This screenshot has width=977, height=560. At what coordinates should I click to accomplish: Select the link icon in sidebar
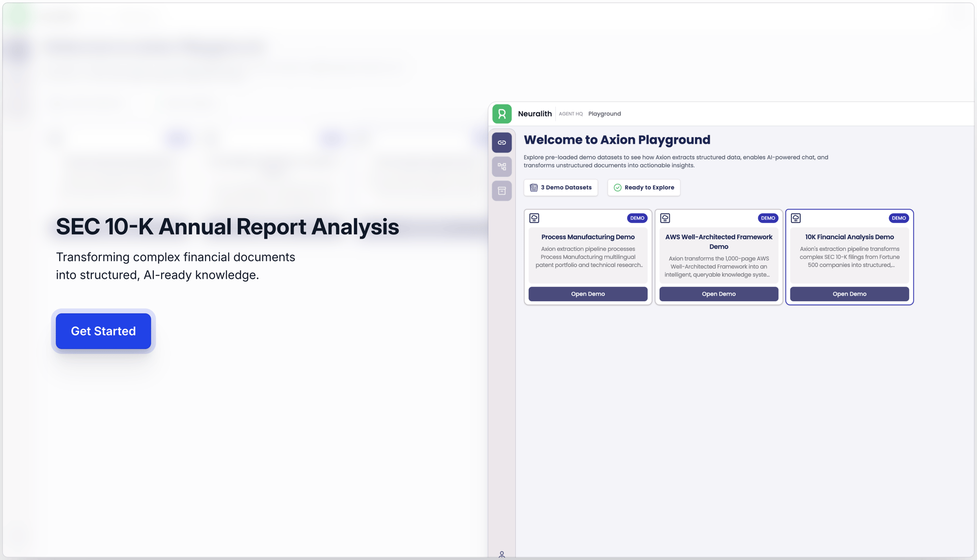502,143
